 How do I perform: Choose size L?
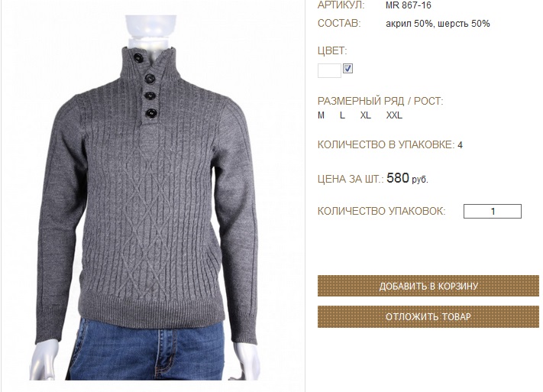342,115
